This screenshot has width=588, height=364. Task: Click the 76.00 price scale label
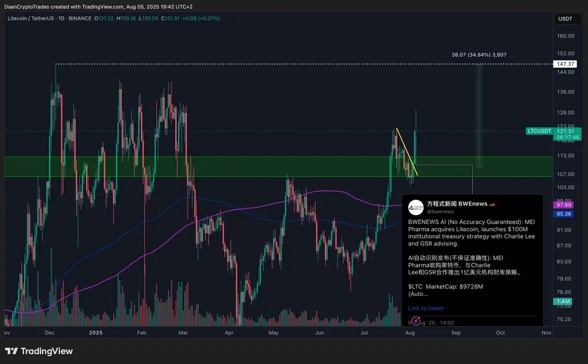tap(564, 292)
